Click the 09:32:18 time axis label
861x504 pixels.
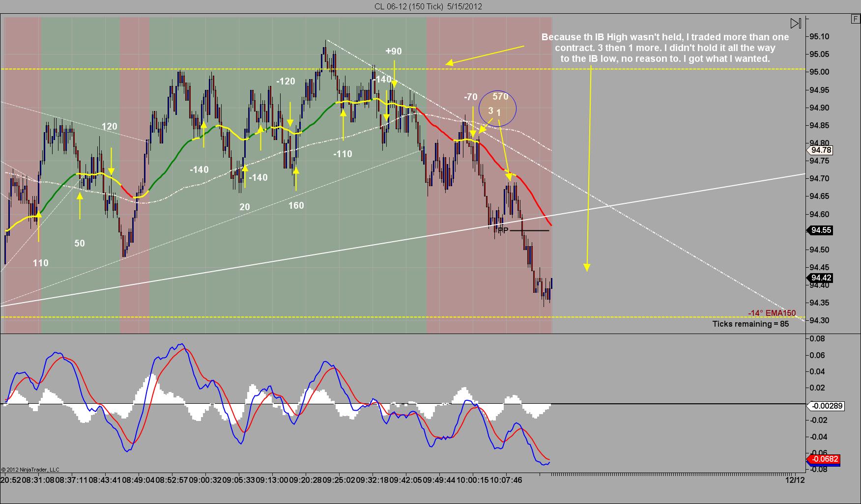point(373,480)
